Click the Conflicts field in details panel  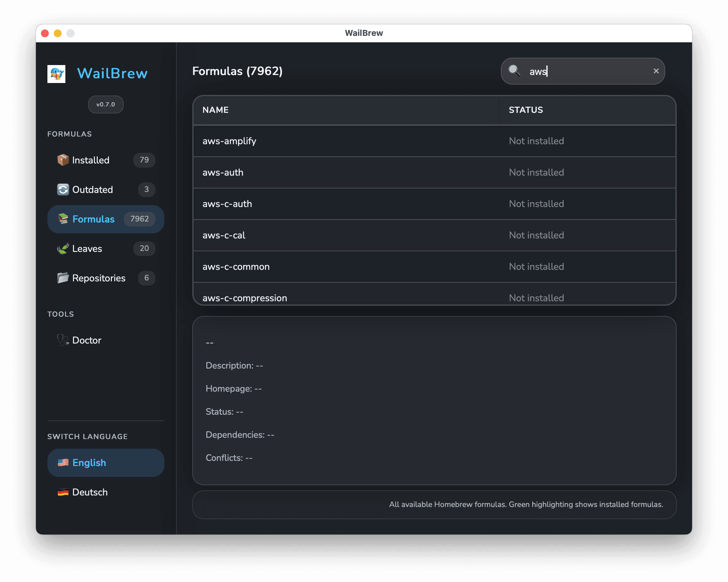[229, 458]
